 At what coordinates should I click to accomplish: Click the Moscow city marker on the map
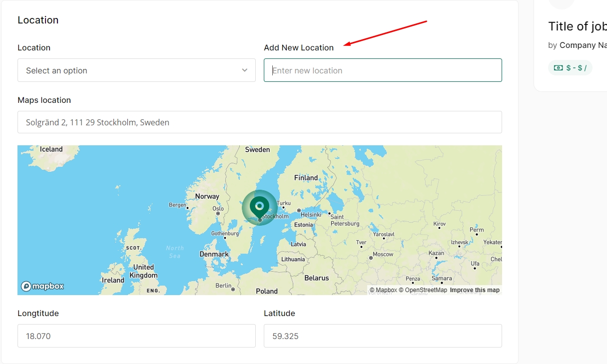pos(371,258)
